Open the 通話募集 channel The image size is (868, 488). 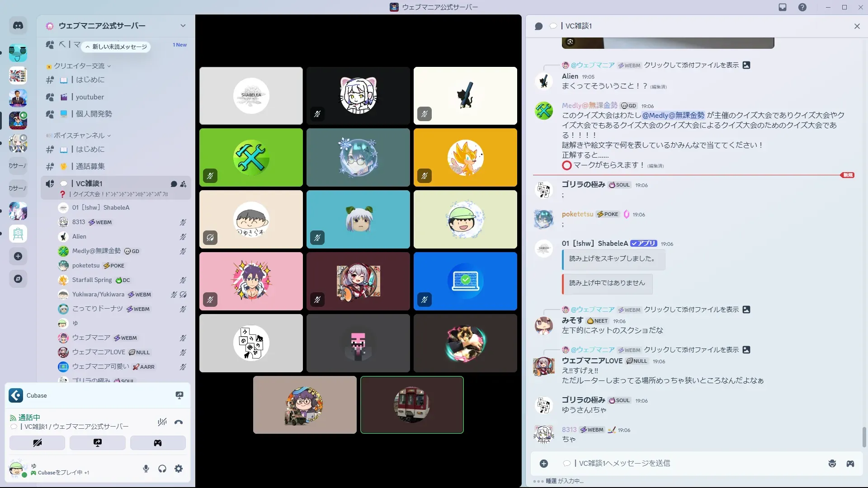[x=90, y=166]
